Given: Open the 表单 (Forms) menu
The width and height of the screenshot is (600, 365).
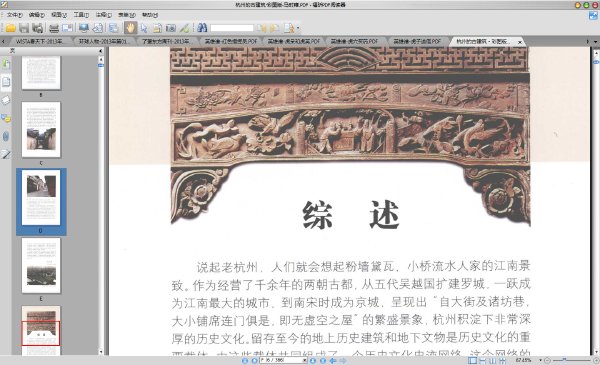Looking at the screenshot, I should 127,15.
